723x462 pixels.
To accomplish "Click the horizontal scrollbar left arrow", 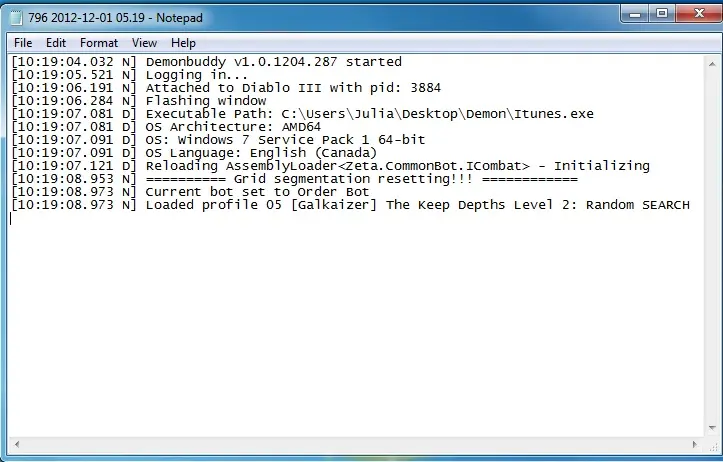I will tap(17, 444).
